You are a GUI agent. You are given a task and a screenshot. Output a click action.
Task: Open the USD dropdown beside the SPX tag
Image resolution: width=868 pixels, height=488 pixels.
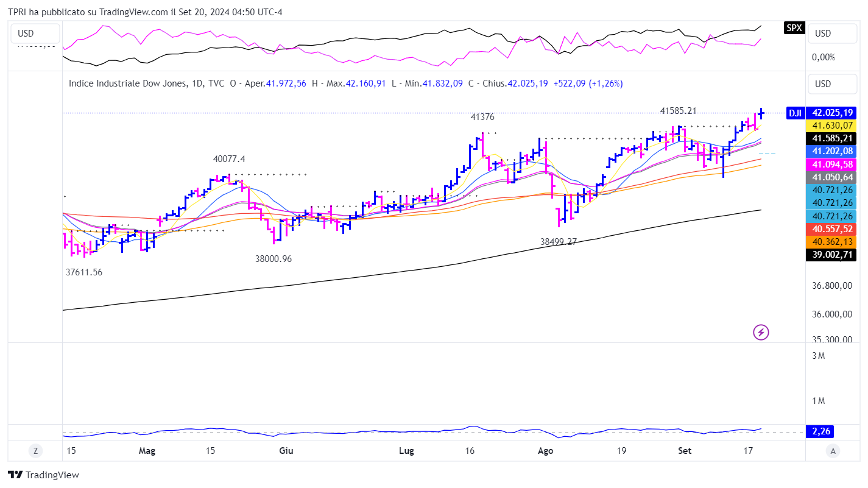[x=831, y=34]
